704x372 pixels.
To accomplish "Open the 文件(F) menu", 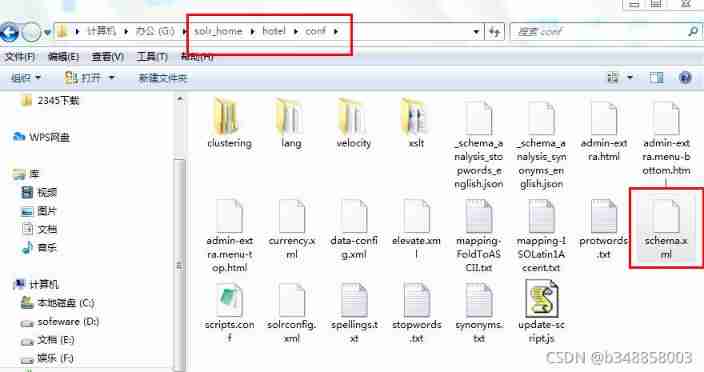I will tap(19, 57).
